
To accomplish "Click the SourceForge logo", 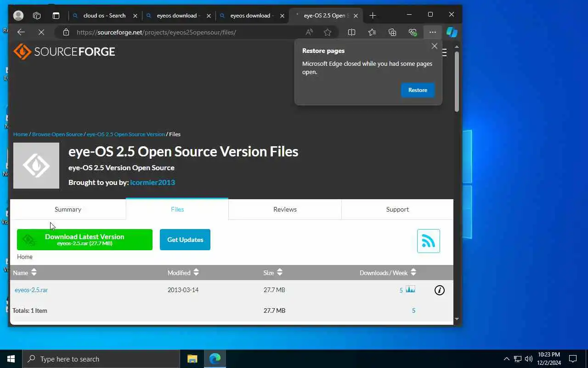I will tap(64, 52).
